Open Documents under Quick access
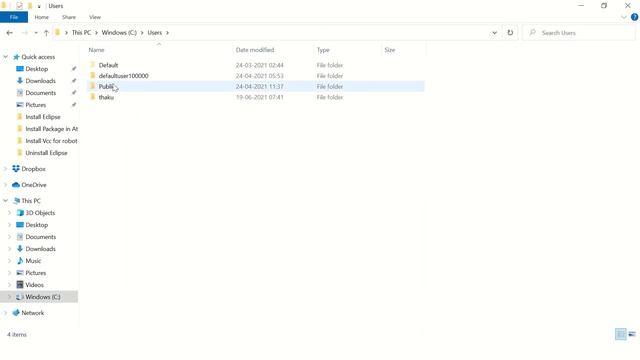 tap(40, 93)
